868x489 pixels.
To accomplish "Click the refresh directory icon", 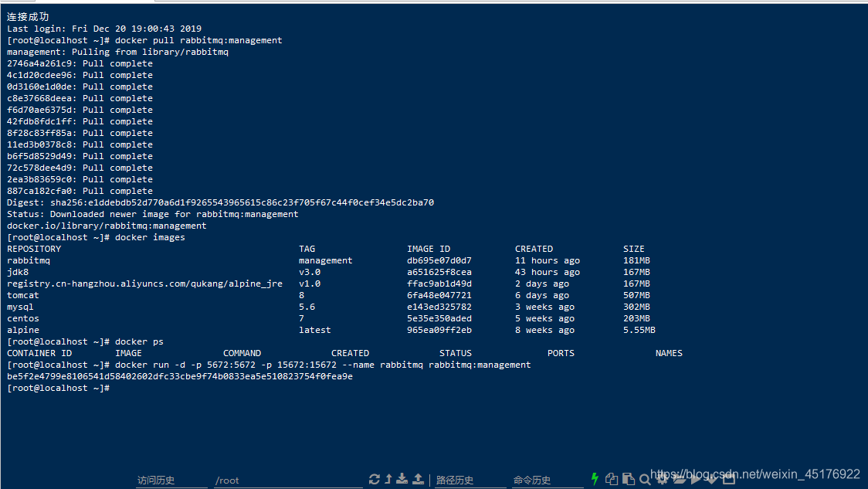I will pyautogui.click(x=375, y=479).
